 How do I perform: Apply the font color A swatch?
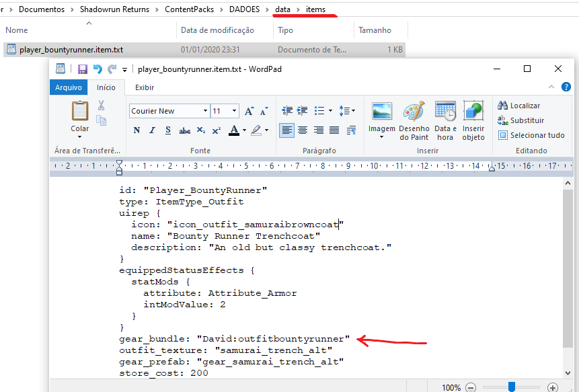click(234, 130)
